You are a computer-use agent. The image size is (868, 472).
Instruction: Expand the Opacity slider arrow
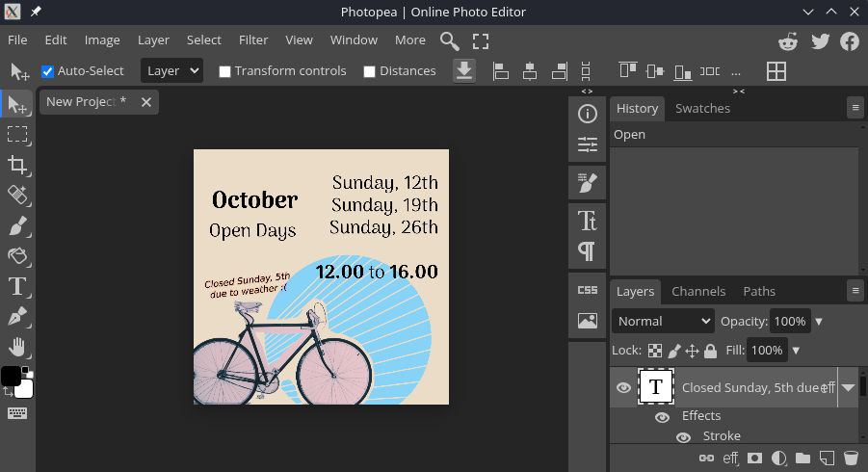pyautogui.click(x=820, y=321)
